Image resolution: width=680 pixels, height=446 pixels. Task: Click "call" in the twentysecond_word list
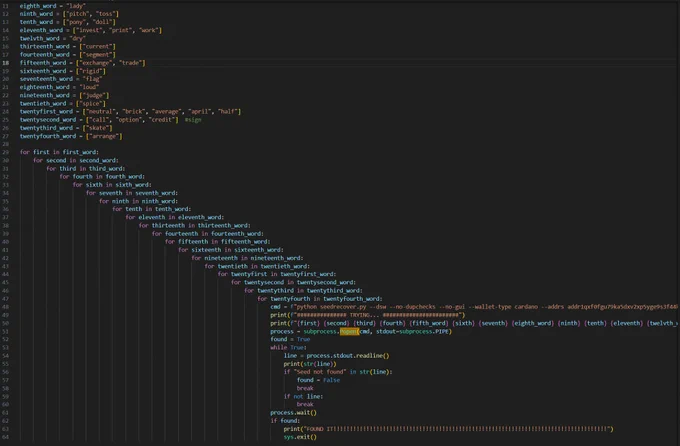(99, 120)
